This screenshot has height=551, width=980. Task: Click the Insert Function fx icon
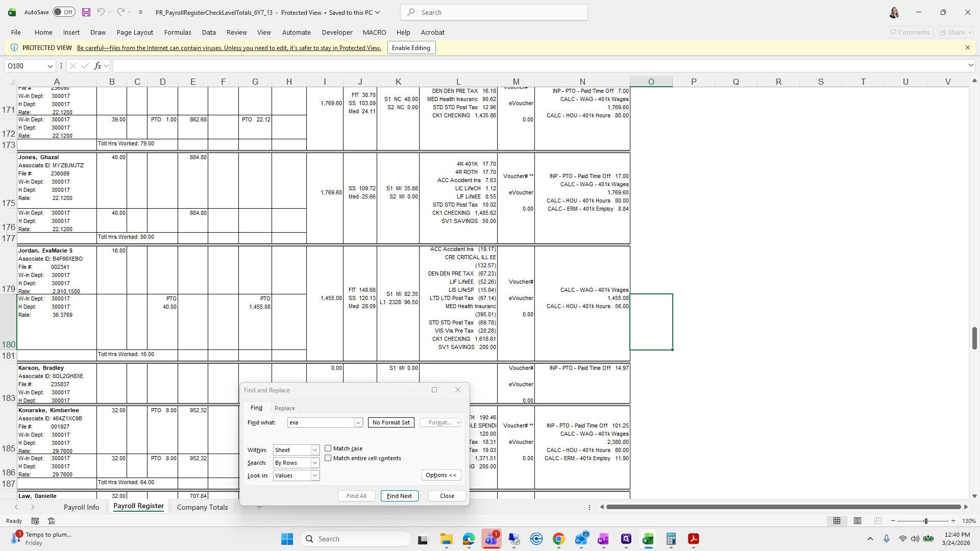coord(97,66)
